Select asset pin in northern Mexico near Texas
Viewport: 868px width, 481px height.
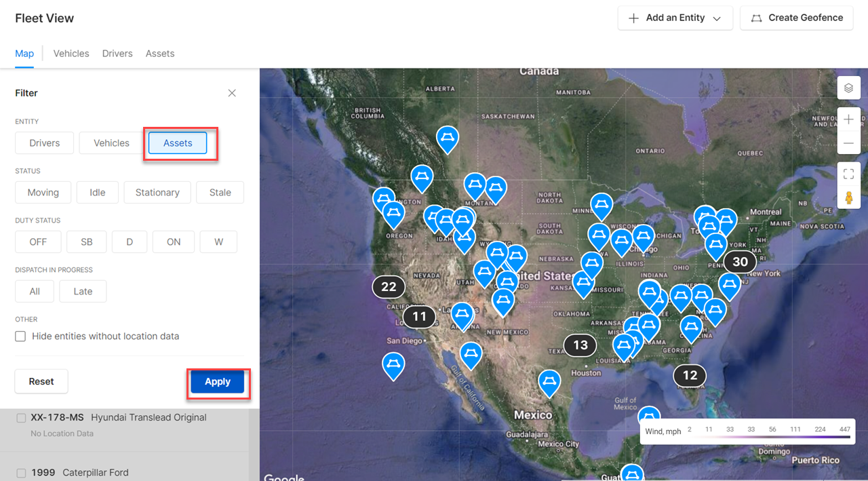[549, 383]
